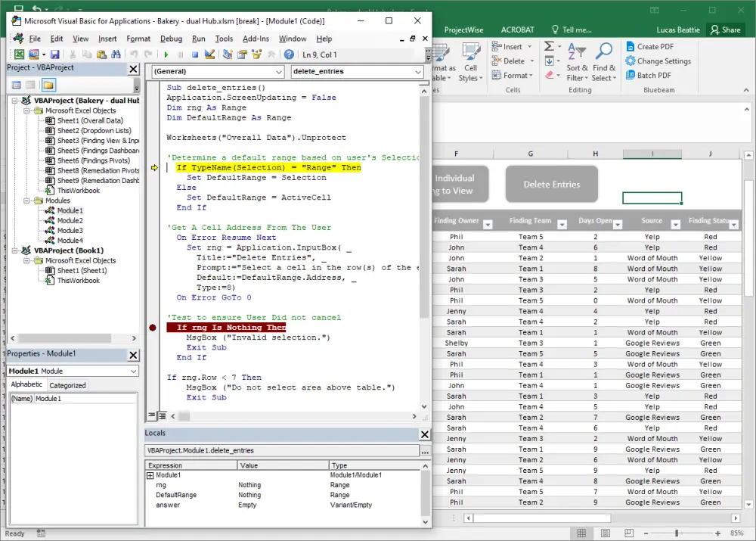Open the Add-Ins menu

[256, 39]
